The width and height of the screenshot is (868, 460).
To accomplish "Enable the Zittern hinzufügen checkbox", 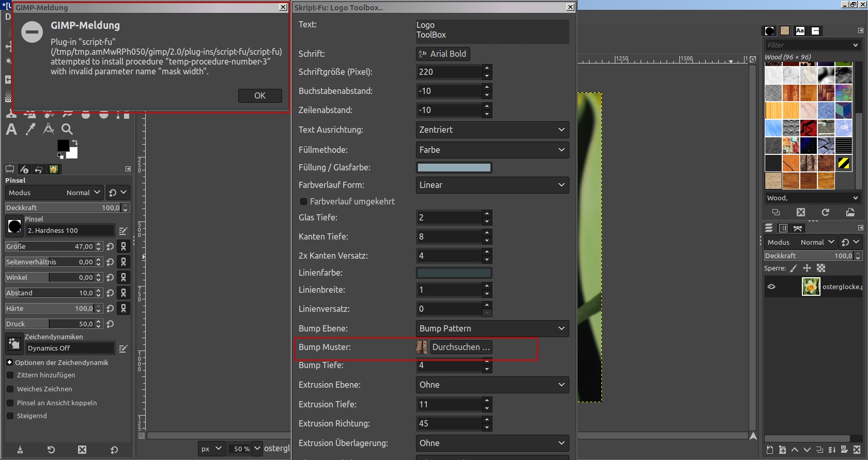I will pyautogui.click(x=10, y=375).
